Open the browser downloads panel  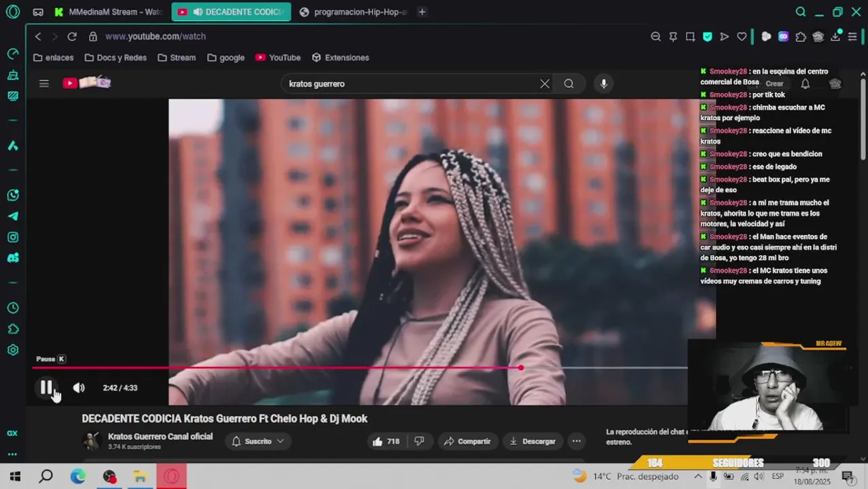[x=836, y=37]
